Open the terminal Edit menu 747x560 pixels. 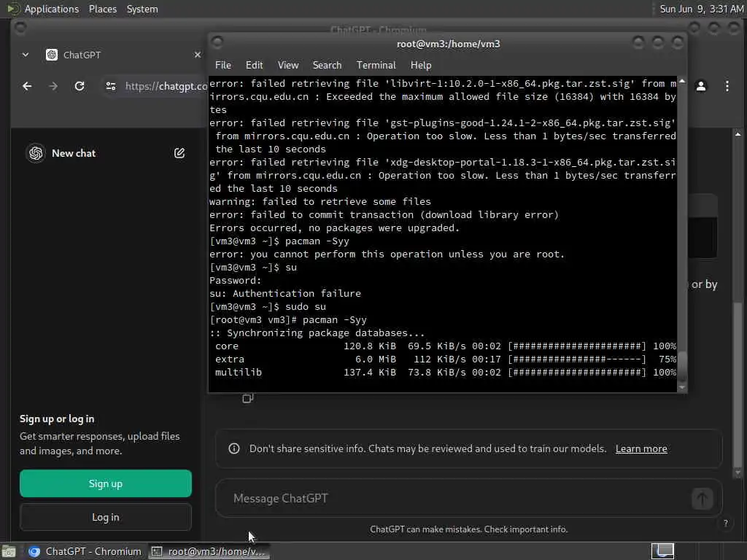(254, 65)
